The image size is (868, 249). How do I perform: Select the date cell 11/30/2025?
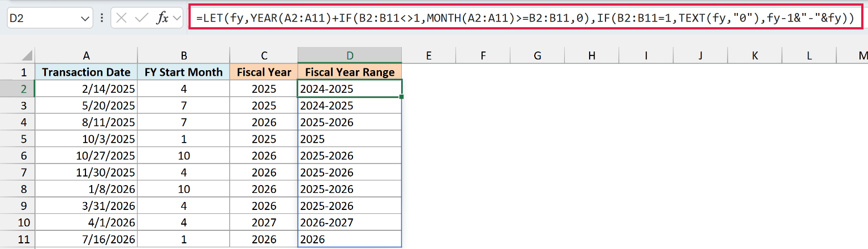[86, 173]
